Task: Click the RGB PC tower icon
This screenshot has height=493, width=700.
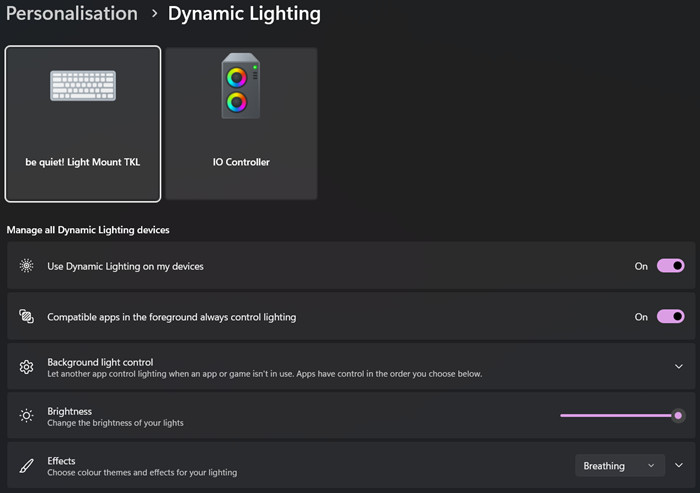Action: (241, 86)
